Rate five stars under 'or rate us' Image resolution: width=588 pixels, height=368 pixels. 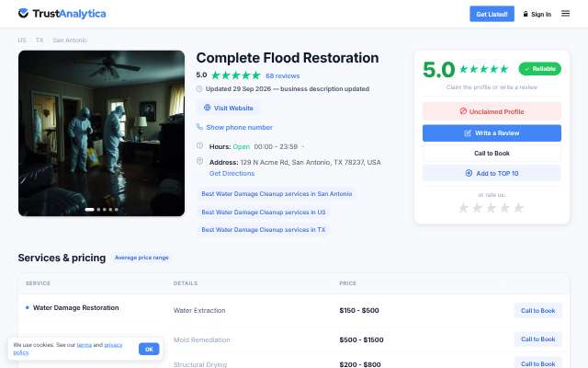tap(518, 208)
